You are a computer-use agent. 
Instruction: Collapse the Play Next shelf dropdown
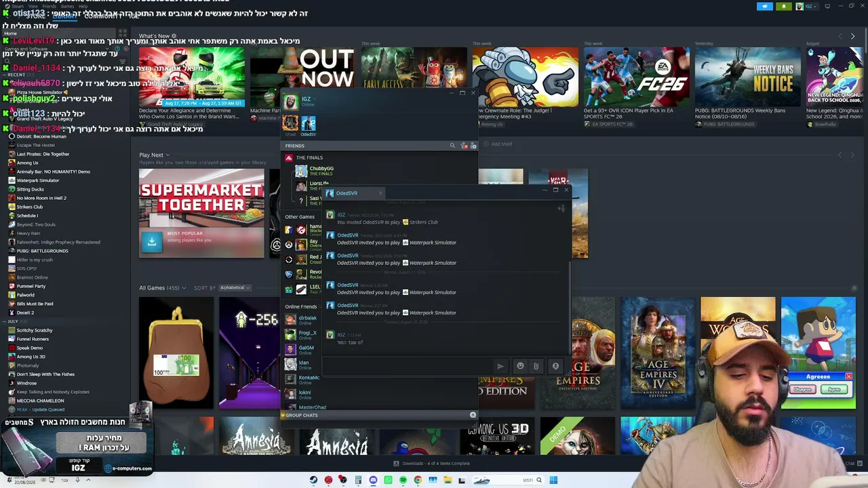167,155
